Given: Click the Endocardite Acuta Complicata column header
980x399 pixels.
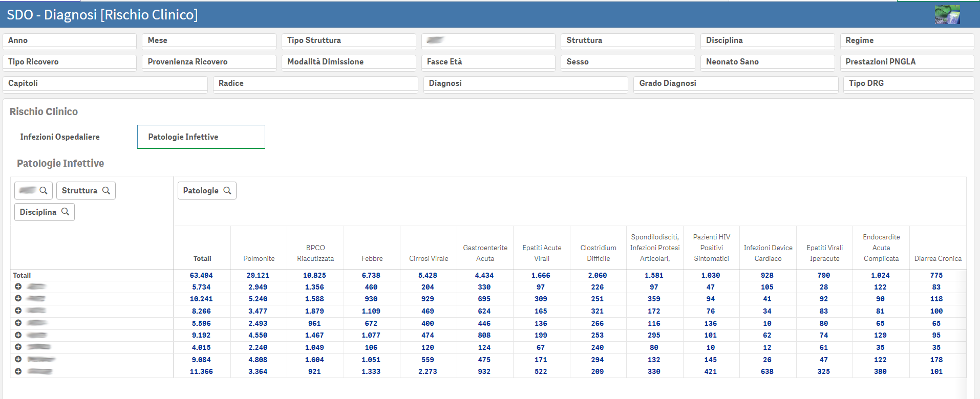Looking at the screenshot, I should pos(881,248).
